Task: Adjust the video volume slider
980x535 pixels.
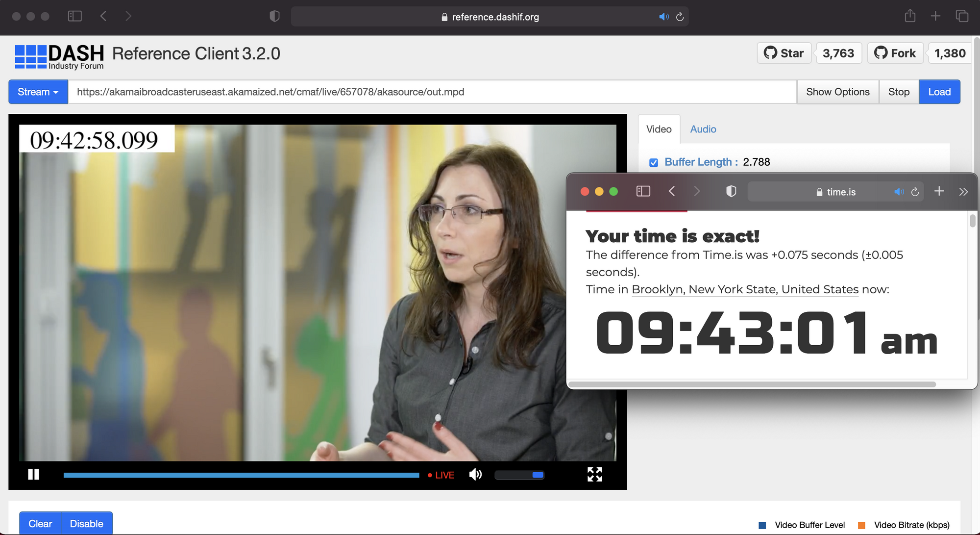Action: click(x=519, y=475)
